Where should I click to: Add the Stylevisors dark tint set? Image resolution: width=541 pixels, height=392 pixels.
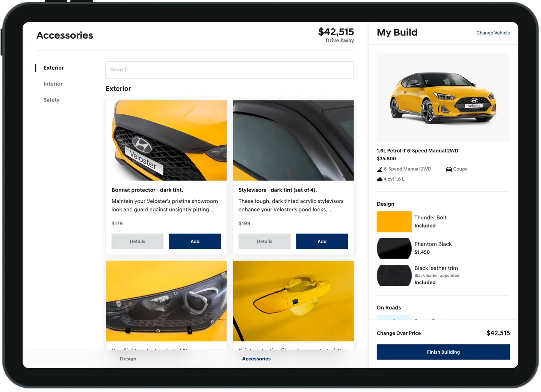(x=322, y=241)
